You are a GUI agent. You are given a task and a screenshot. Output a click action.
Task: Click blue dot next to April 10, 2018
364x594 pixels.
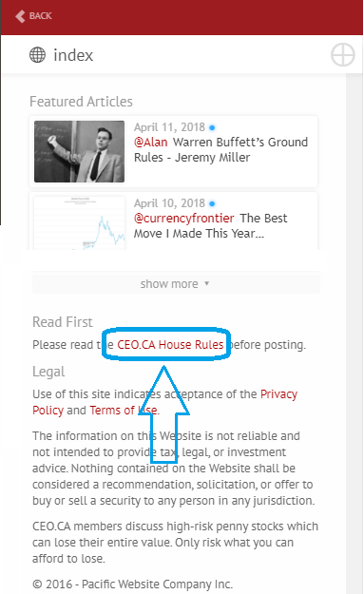tap(212, 203)
